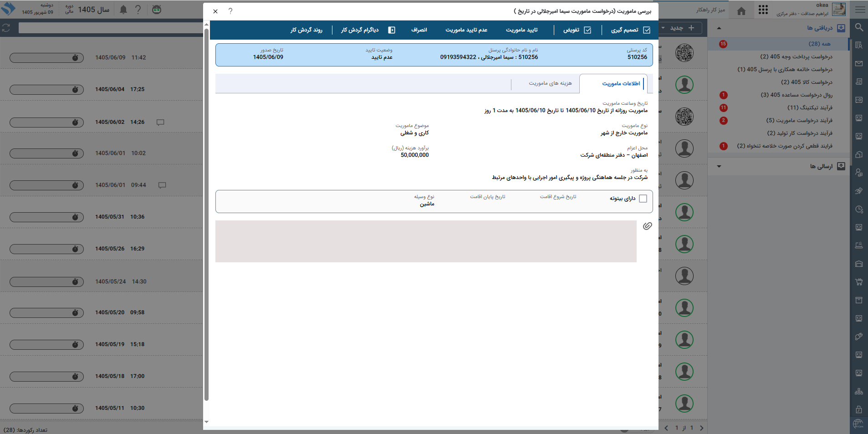The image size is (868, 434).
Task: Click عدم تایید ماموریت button
Action: 466,30
